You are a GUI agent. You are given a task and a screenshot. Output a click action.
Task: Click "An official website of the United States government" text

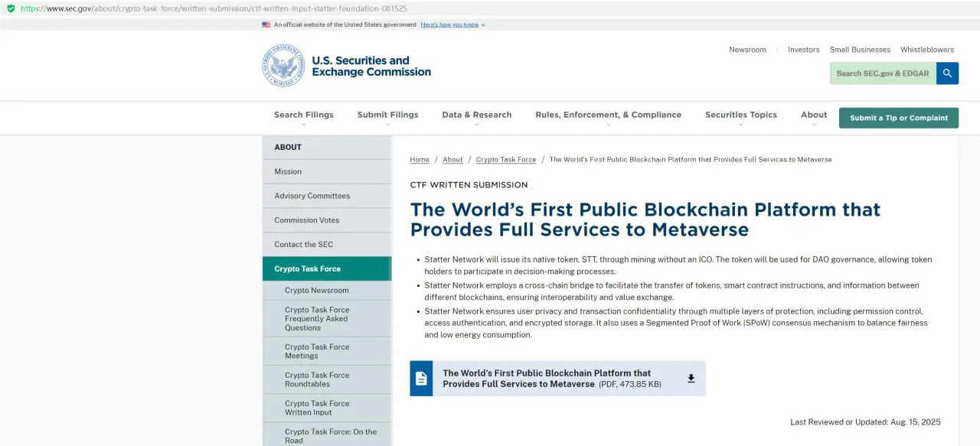(345, 24)
